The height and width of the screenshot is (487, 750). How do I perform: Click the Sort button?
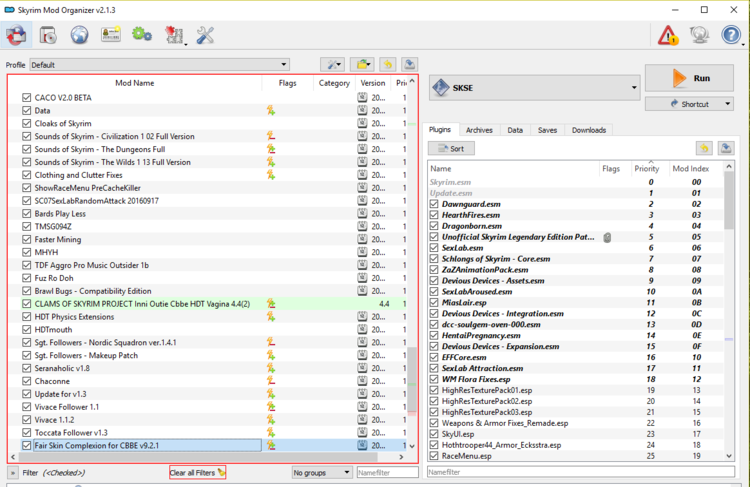[x=452, y=149]
